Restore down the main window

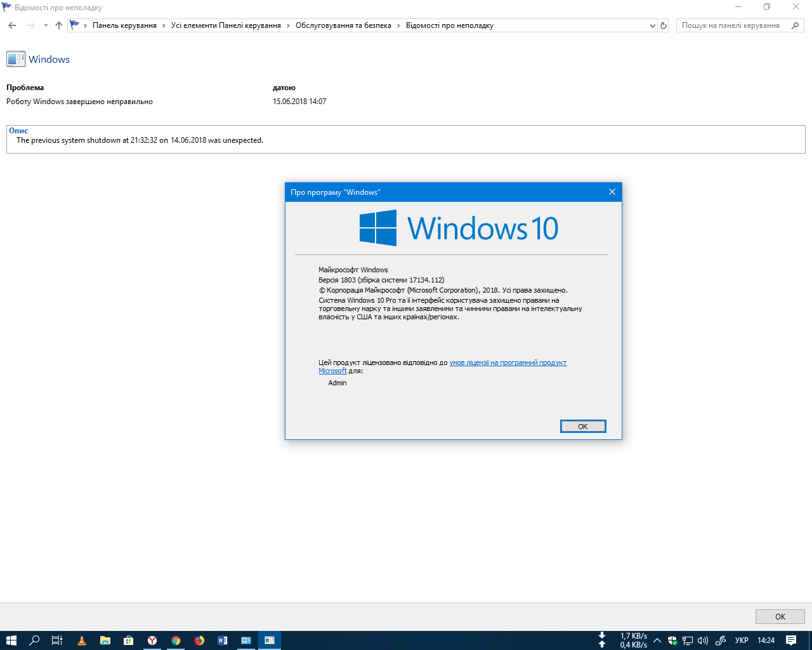pos(766,7)
